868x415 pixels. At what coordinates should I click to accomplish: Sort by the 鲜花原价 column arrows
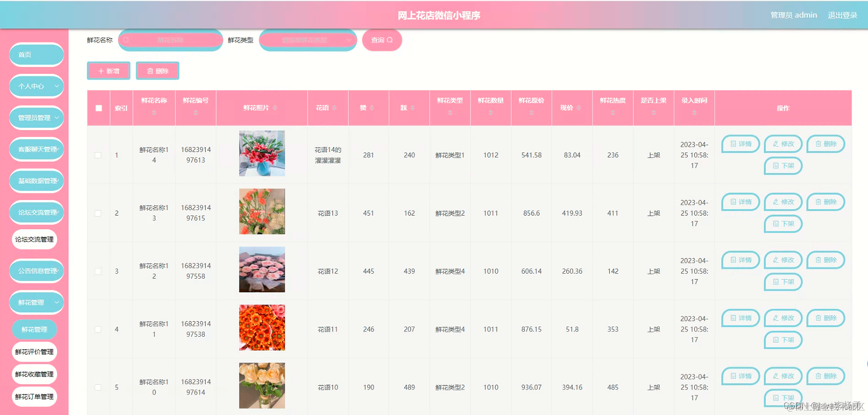coord(532,112)
